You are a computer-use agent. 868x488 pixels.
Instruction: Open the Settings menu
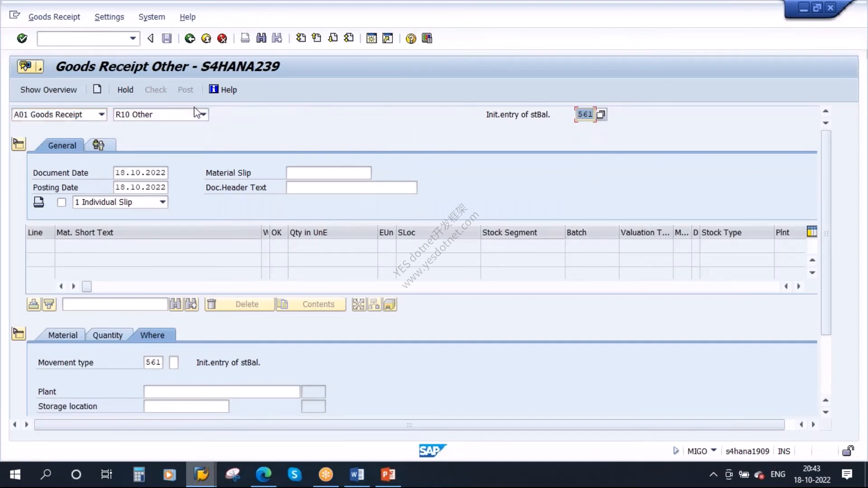click(109, 17)
